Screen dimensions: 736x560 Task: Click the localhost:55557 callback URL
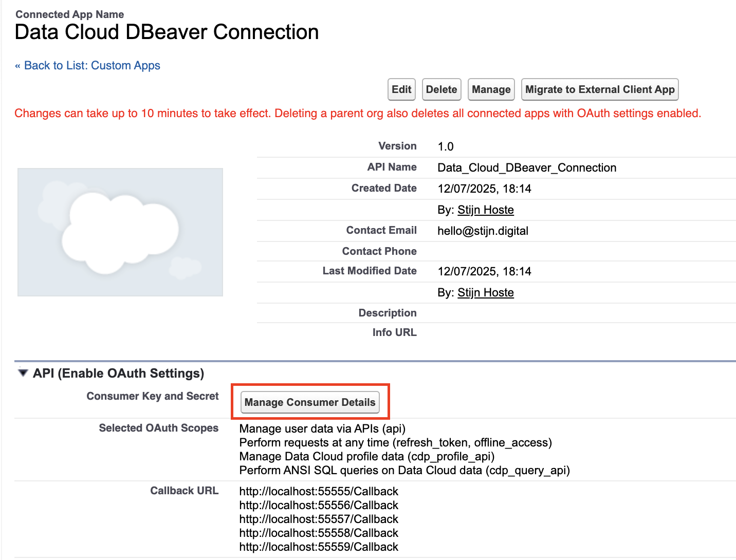click(x=319, y=519)
